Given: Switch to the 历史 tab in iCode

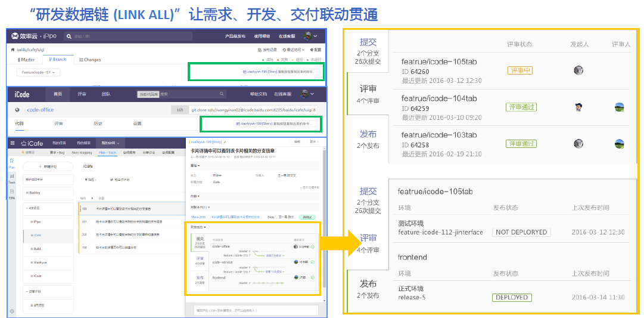Looking at the screenshot, I should [x=98, y=124].
